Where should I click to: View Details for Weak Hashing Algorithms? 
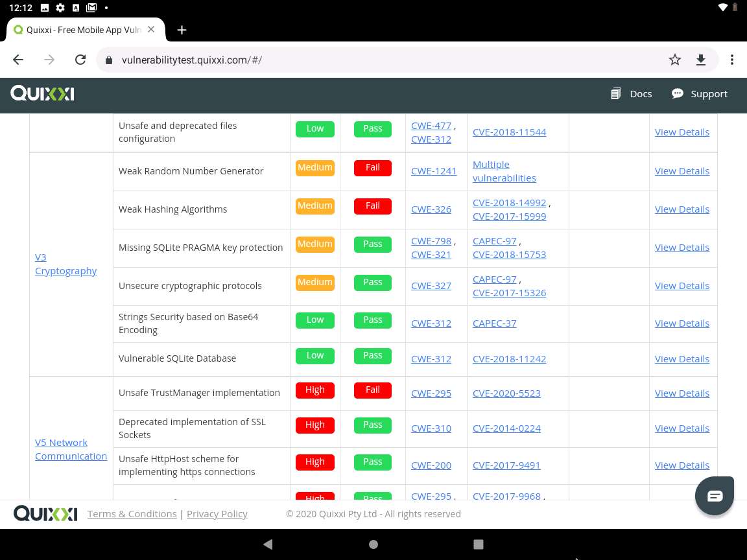click(682, 209)
